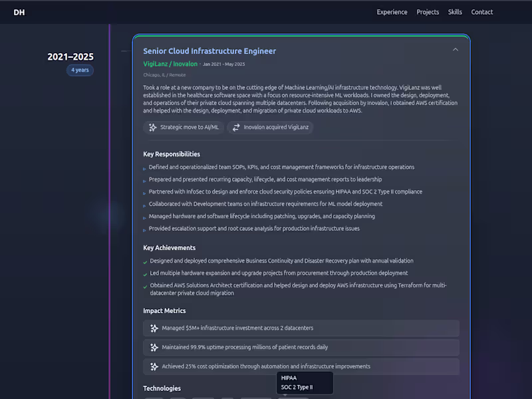Click the Maintained 99.9% uptime metric row
The height and width of the screenshot is (399, 532).
[x=301, y=347]
